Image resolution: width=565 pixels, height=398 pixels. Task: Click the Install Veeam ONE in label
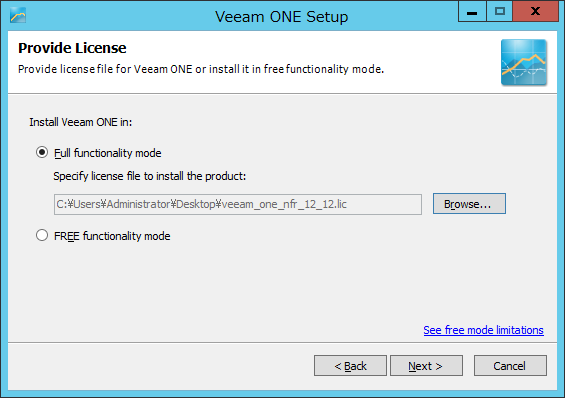point(81,122)
